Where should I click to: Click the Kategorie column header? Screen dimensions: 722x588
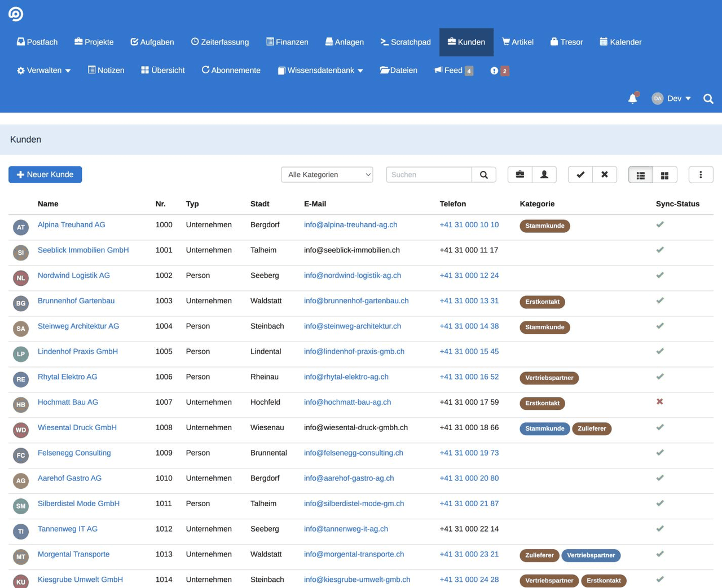[x=537, y=204]
